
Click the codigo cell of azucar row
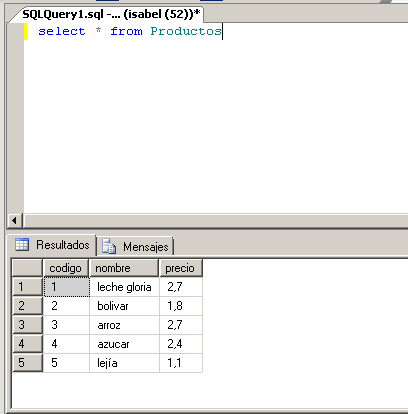click(67, 344)
